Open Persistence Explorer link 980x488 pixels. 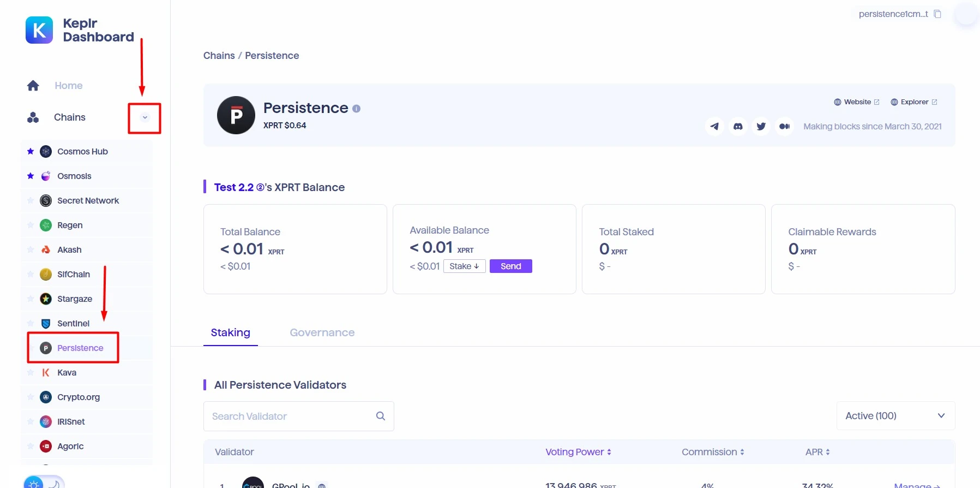pos(914,102)
